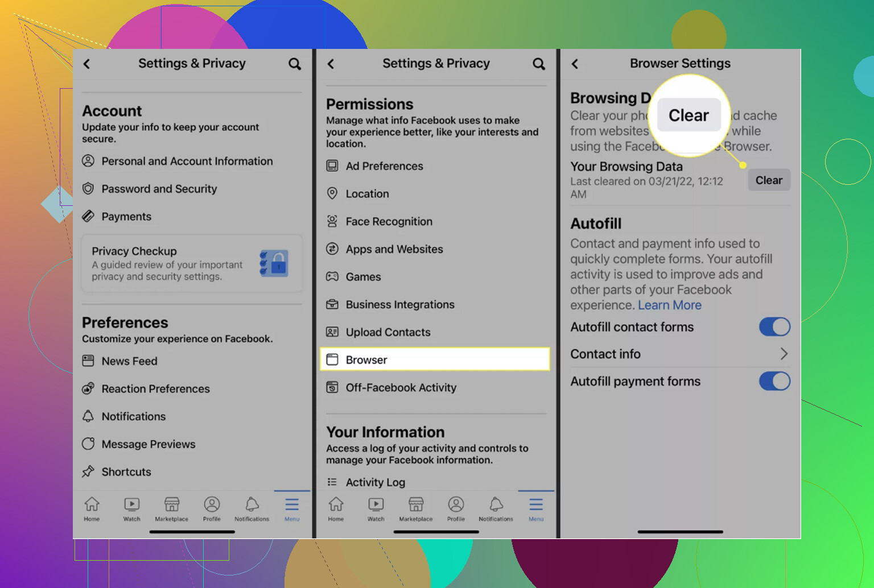This screenshot has height=588, width=874.
Task: Tap the Games controller icon
Action: pyautogui.click(x=332, y=276)
